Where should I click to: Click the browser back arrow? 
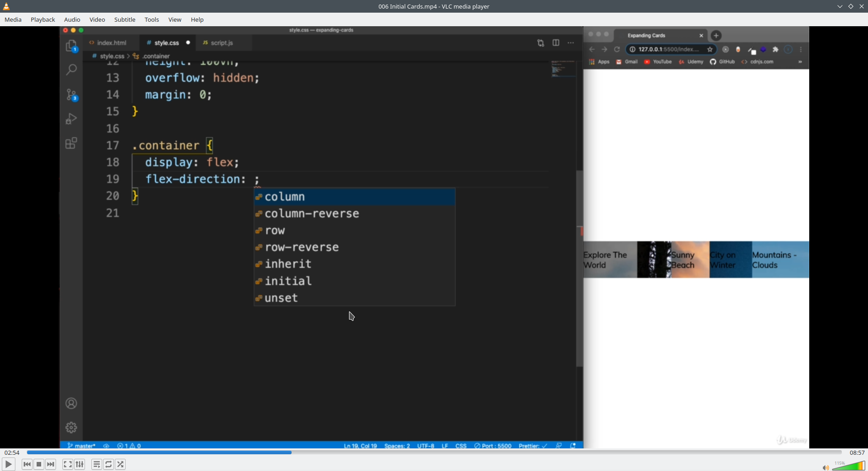tap(592, 49)
